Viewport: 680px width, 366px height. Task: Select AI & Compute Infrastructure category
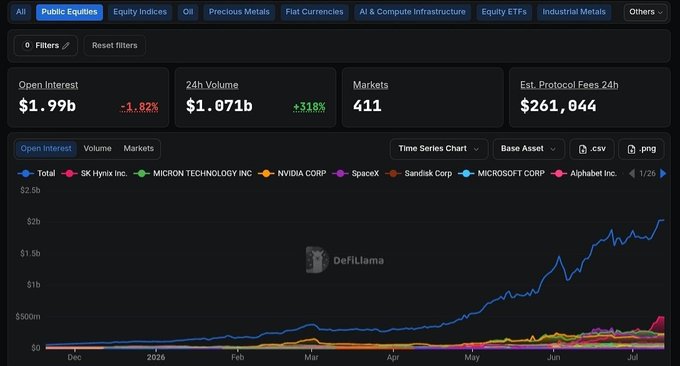tap(412, 12)
